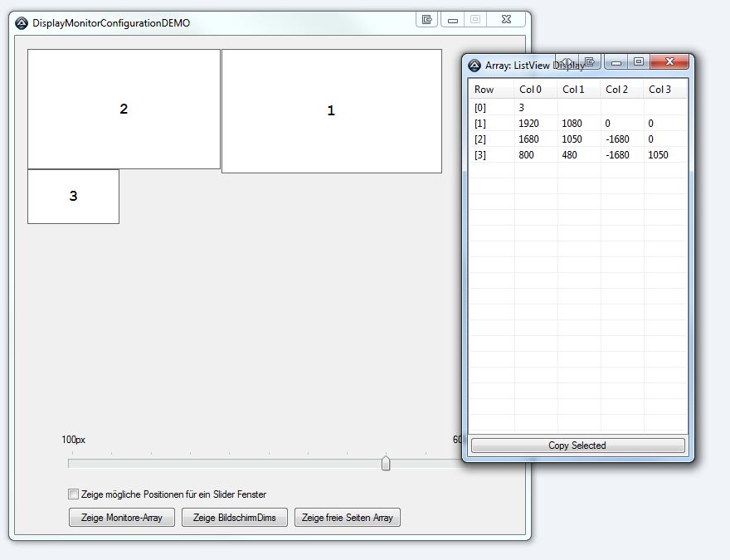Select row [1] with 1920 in the list
The image size is (730, 560).
(x=528, y=124)
